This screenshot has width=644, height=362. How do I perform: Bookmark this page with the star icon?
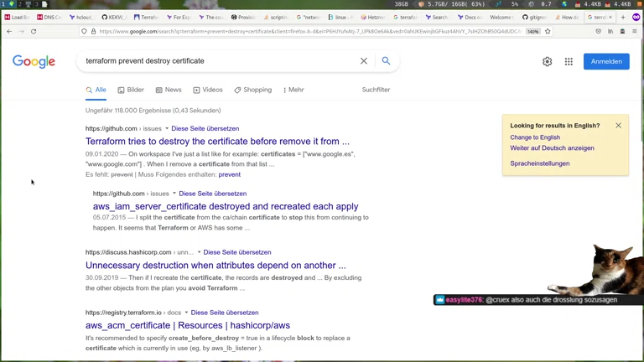tap(548, 31)
